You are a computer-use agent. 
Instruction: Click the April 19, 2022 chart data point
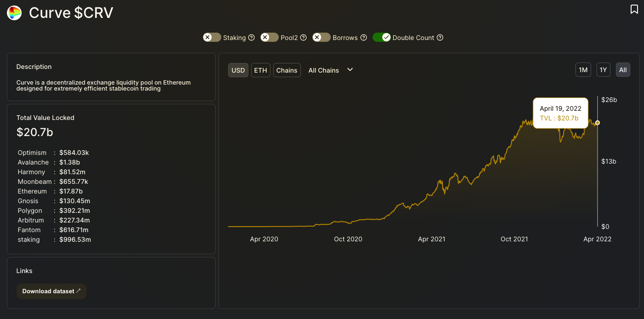coord(598,123)
